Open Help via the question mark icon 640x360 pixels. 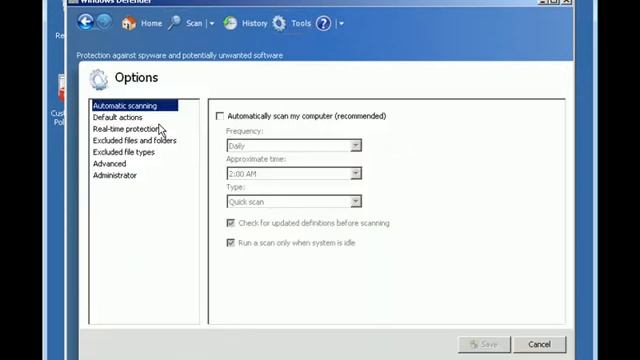point(323,24)
